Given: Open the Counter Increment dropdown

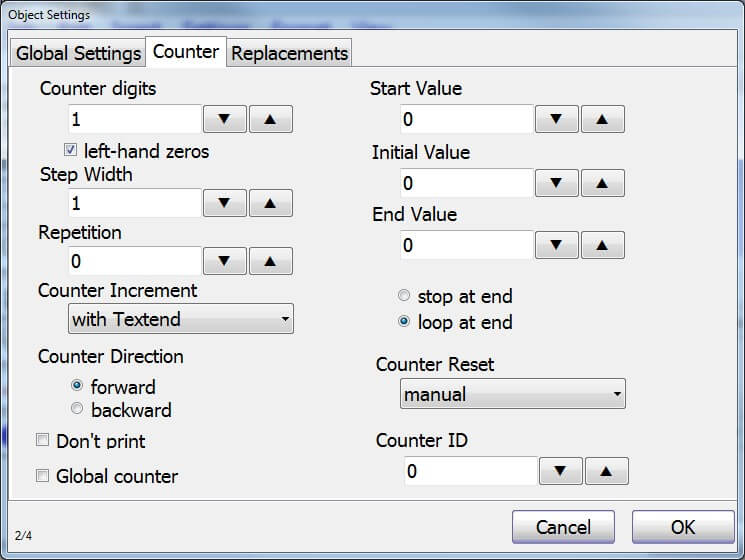Looking at the screenshot, I should [x=180, y=320].
